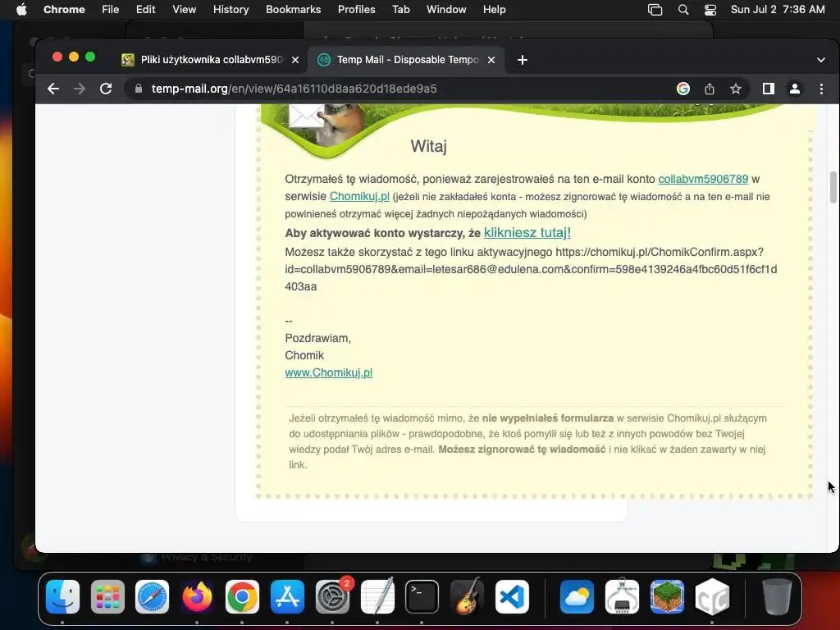Launch Firefox from the Dock

pyautogui.click(x=197, y=597)
